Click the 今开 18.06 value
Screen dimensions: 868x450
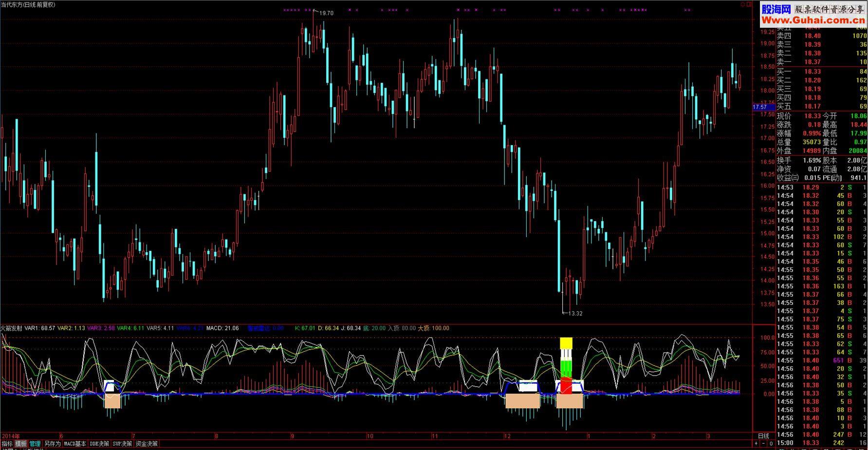point(858,116)
